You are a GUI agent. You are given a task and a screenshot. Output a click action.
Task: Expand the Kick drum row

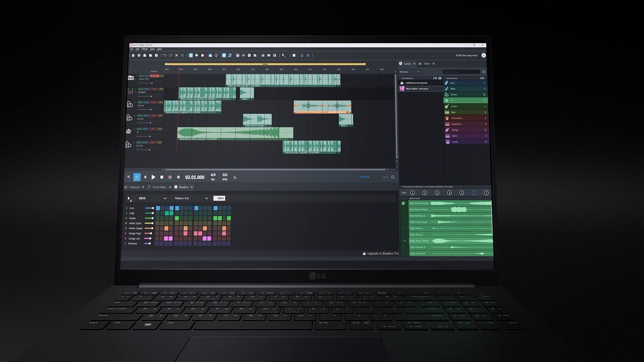pos(127,208)
